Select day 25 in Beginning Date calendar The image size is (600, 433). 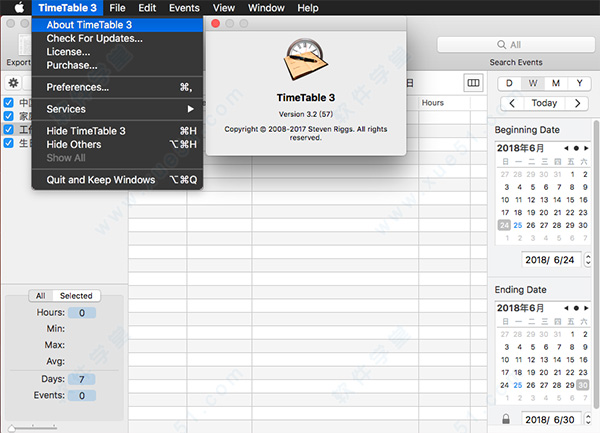click(518, 225)
